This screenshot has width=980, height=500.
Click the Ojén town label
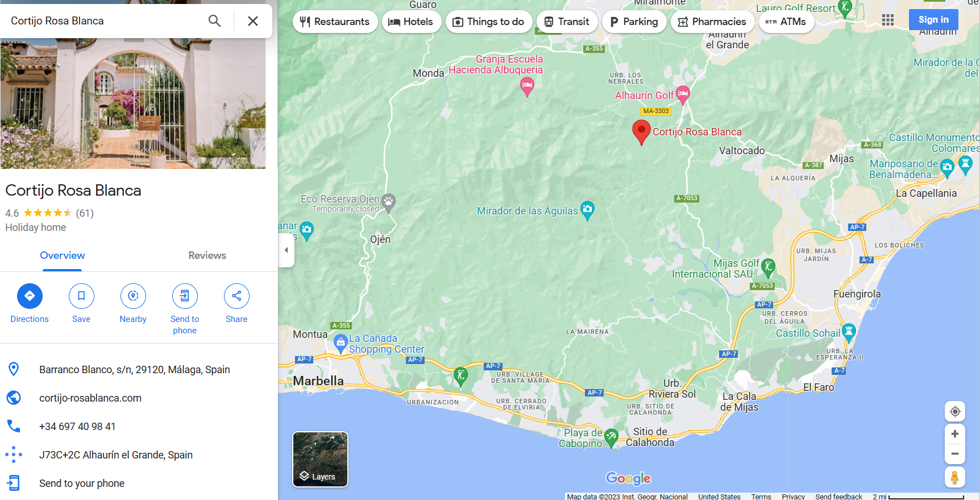380,239
